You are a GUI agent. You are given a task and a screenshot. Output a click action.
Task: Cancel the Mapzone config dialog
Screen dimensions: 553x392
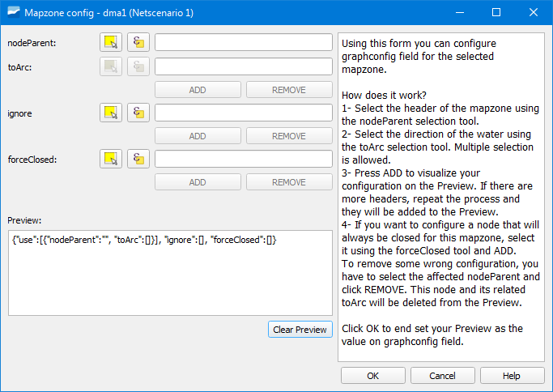pos(442,376)
